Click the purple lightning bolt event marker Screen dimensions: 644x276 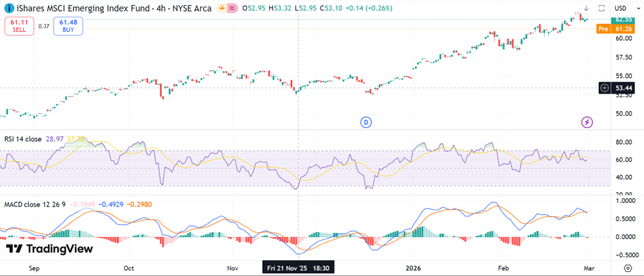point(586,121)
